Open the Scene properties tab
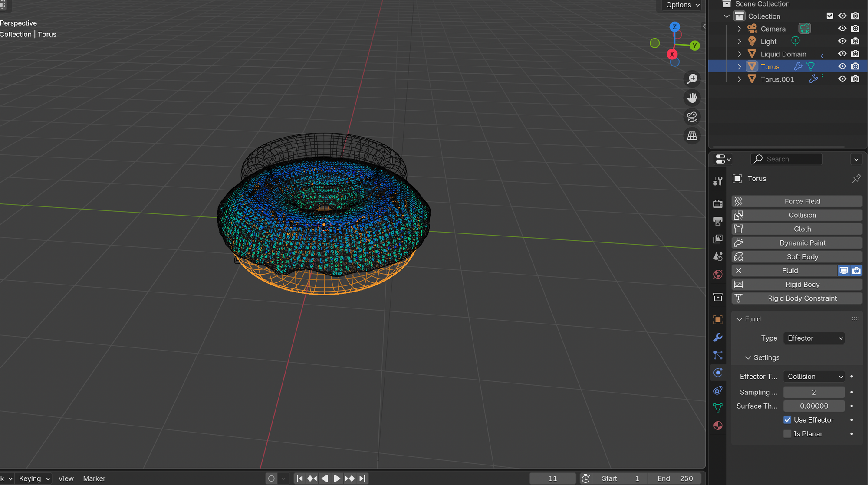 [x=718, y=257]
